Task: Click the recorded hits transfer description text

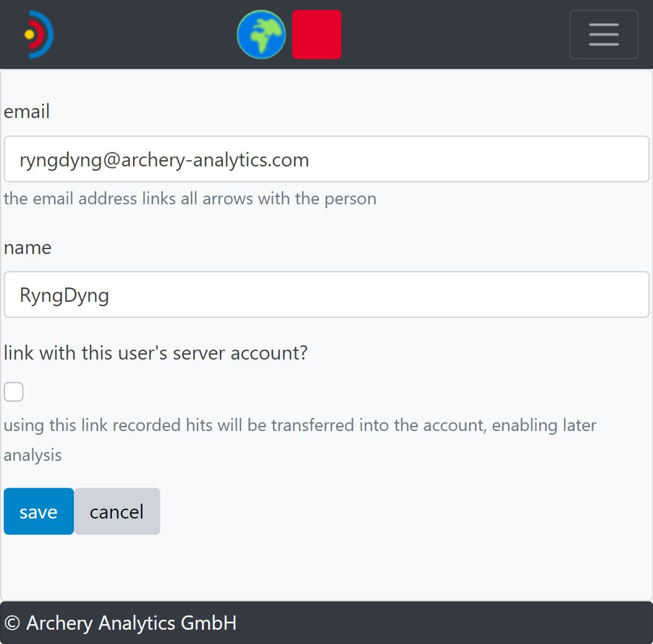Action: [x=299, y=426]
